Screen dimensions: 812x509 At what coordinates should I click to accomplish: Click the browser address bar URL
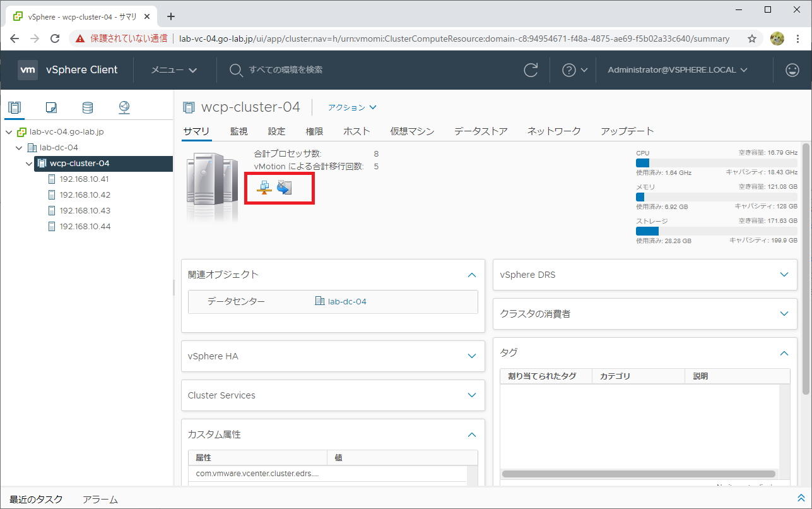[454, 39]
